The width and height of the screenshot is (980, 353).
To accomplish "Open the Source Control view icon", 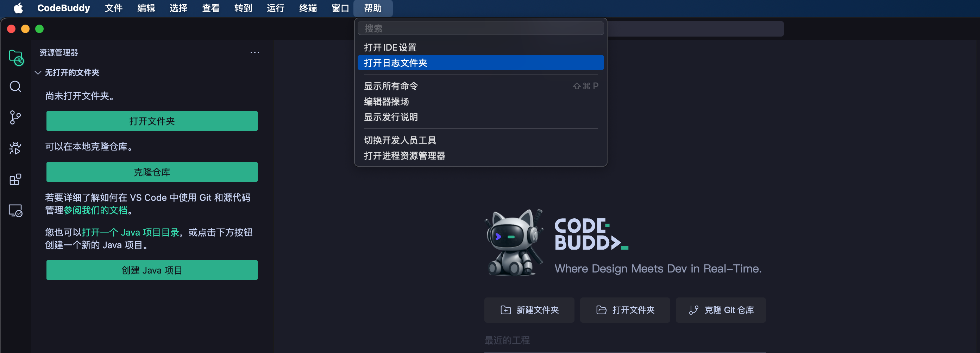I will point(15,117).
